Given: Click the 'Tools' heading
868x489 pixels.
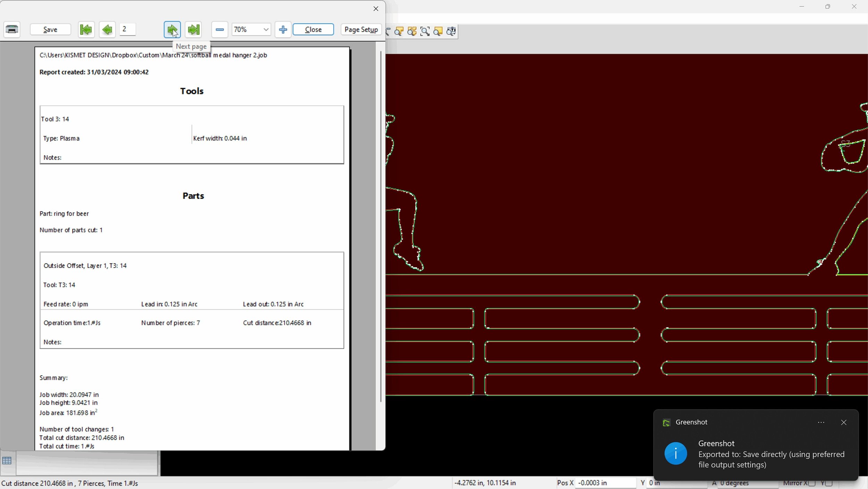Looking at the screenshot, I should tap(192, 91).
